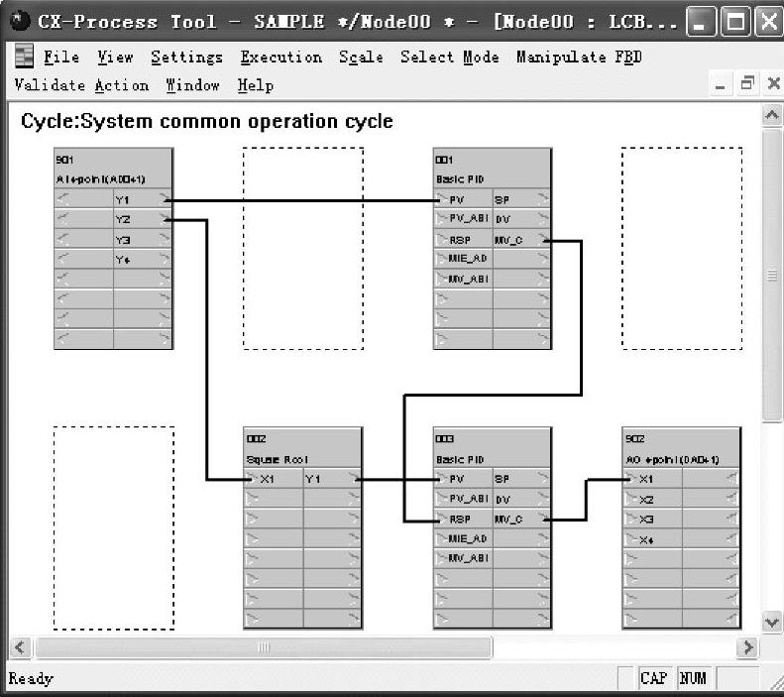Click horizontal scrollbar left arrow

point(20,647)
